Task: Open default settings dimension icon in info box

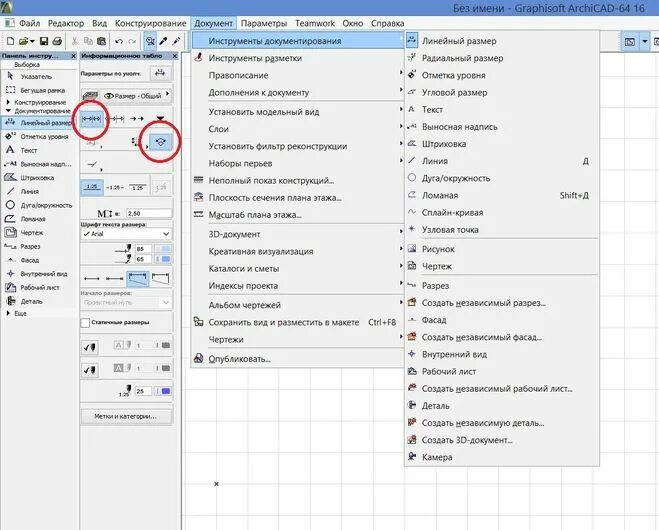Action: pyautogui.click(x=160, y=73)
